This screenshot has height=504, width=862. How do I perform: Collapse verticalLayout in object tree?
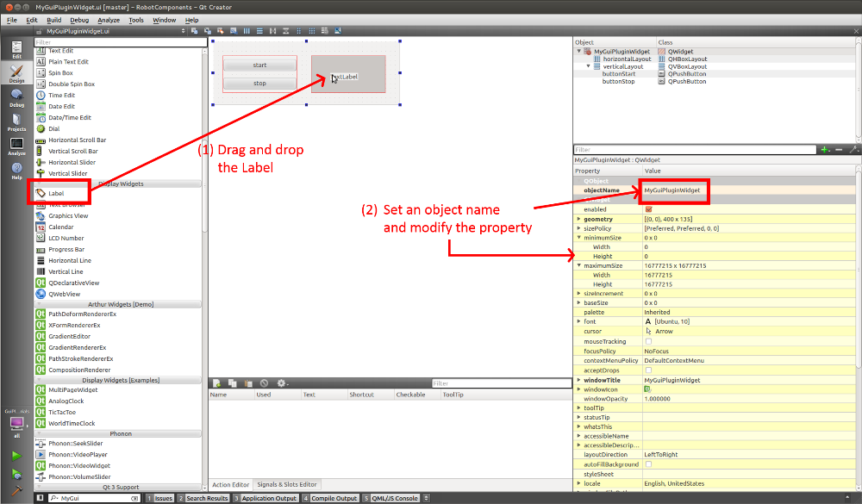(588, 66)
